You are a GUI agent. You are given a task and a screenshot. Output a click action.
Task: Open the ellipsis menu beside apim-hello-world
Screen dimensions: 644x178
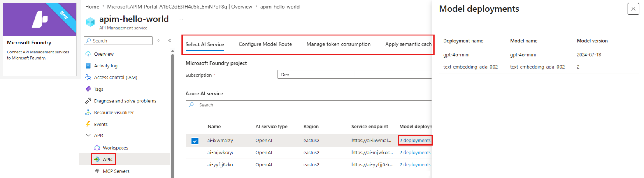[181, 19]
